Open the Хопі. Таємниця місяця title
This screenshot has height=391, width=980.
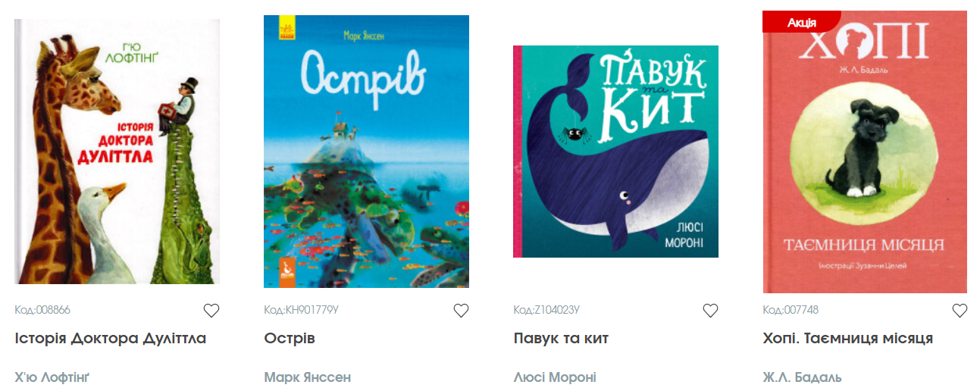(x=847, y=338)
